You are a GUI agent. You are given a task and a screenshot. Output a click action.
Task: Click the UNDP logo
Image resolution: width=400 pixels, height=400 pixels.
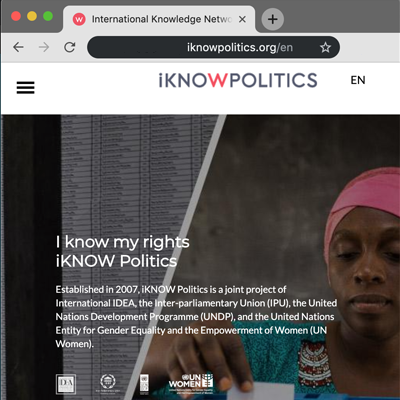pos(144,383)
